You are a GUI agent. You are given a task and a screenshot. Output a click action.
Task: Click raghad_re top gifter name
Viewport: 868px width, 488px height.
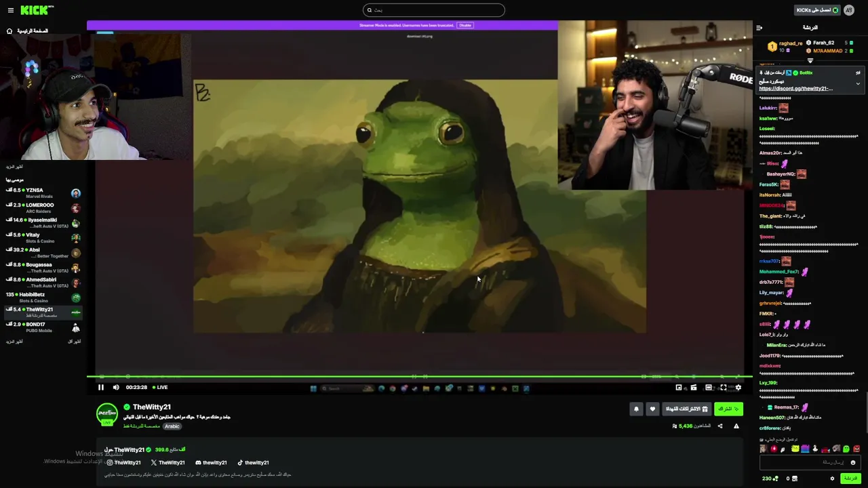tap(791, 43)
